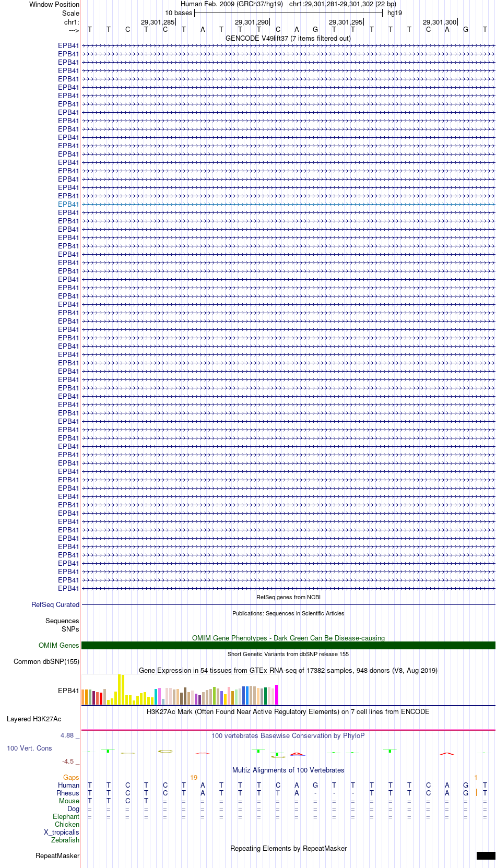Click the Rhesus alignment row label
This screenshot has width=496, height=868.
68,793
